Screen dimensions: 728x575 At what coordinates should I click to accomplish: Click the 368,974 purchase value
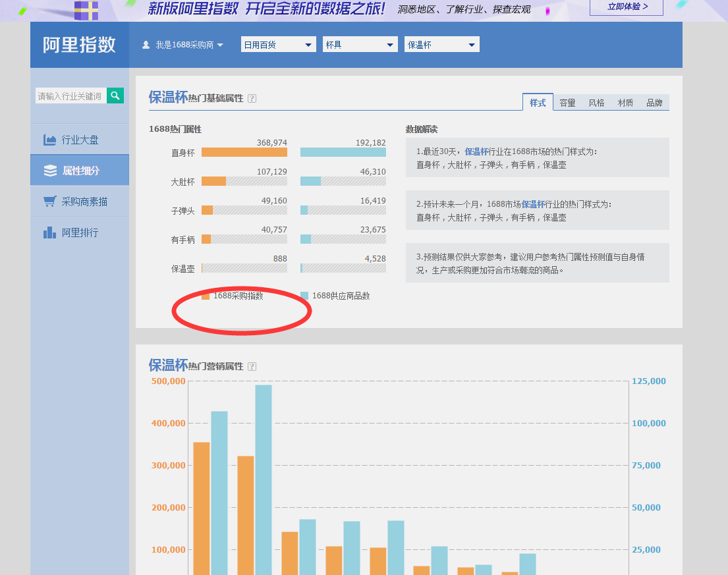coord(271,142)
